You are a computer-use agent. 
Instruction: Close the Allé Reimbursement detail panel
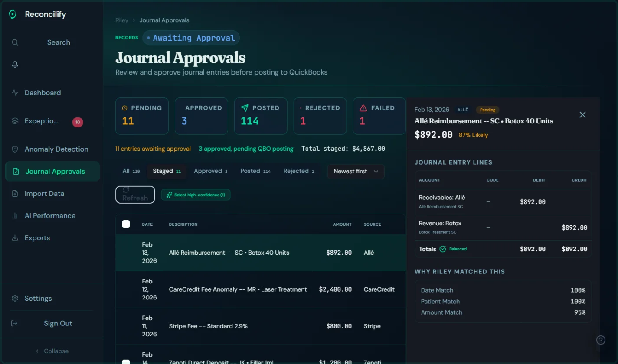click(x=582, y=114)
